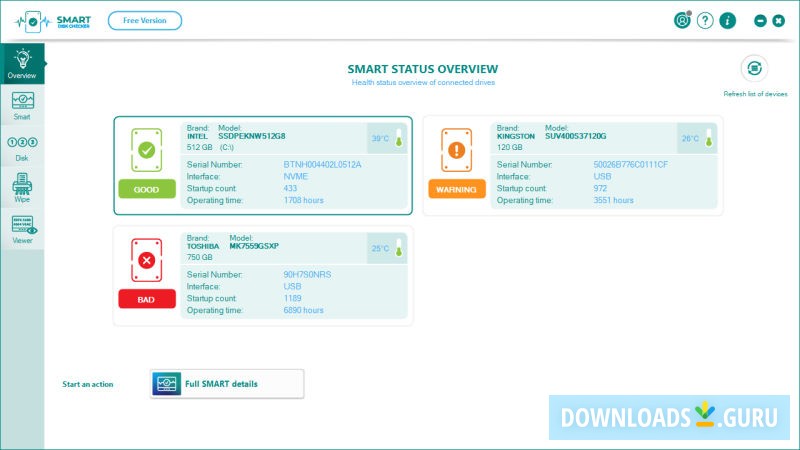This screenshot has width=800, height=450.
Task: Click the INTEL drive thermometer icon
Action: tap(399, 138)
